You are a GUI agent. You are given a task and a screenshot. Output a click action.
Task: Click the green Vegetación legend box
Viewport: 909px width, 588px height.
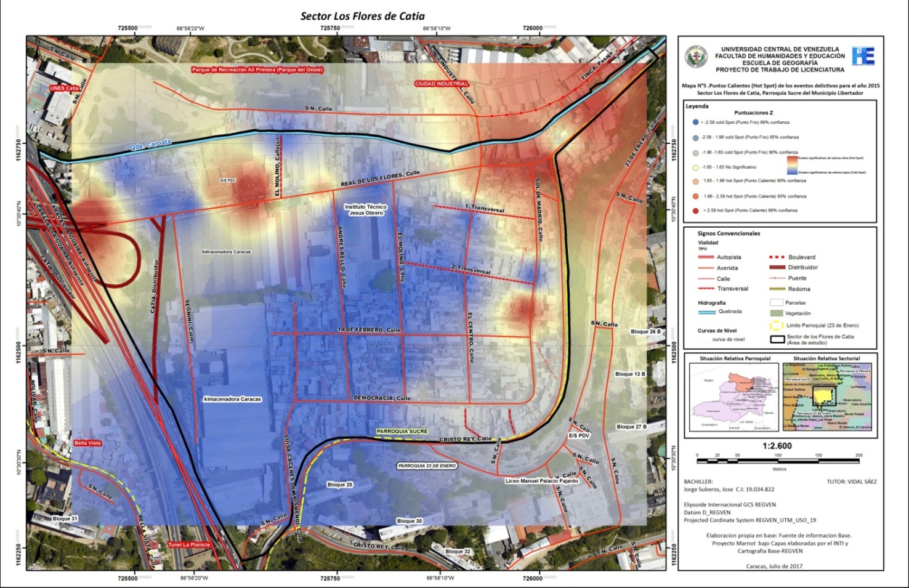click(x=777, y=313)
